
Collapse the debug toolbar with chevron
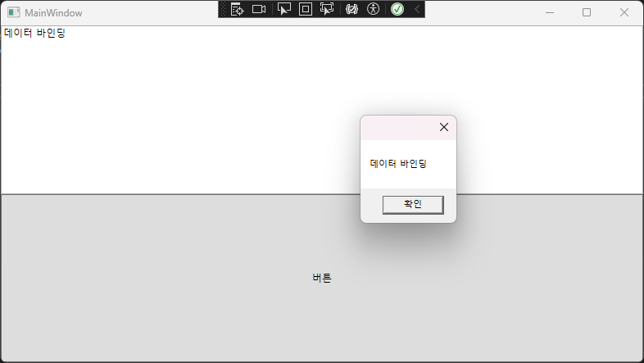point(417,9)
